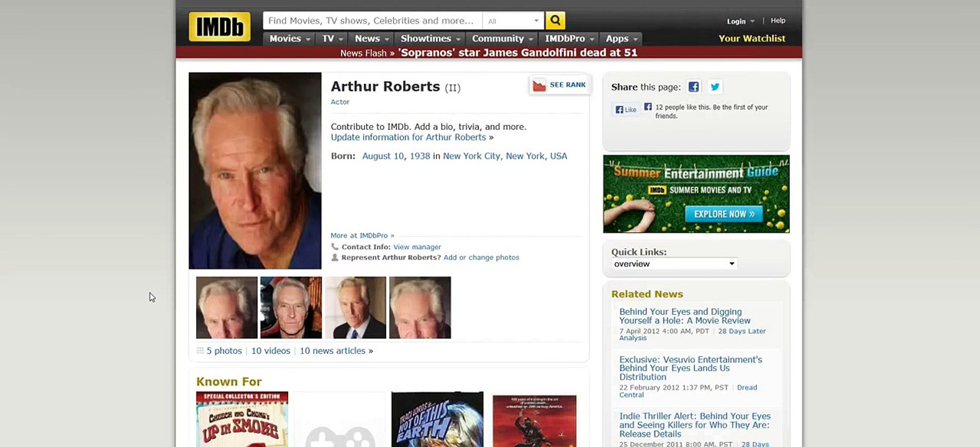Viewport: 980px width, 447px height.
Task: Open the Showtimes menu
Action: 430,38
